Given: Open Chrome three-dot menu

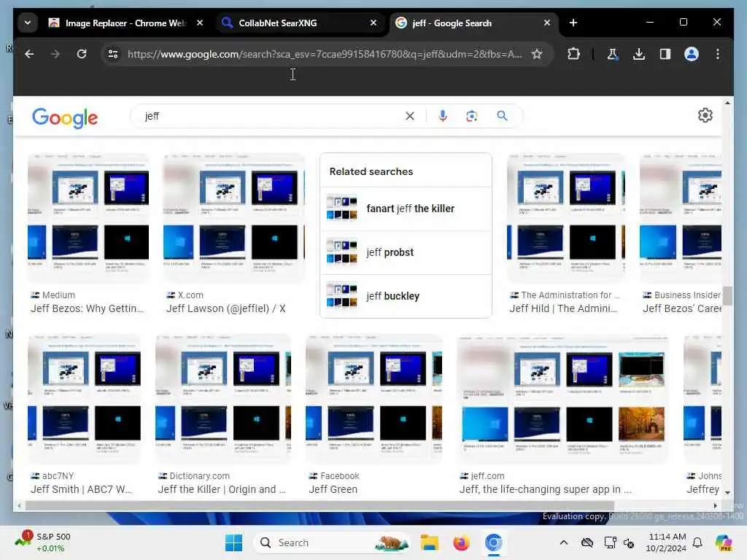Looking at the screenshot, I should pos(718,54).
